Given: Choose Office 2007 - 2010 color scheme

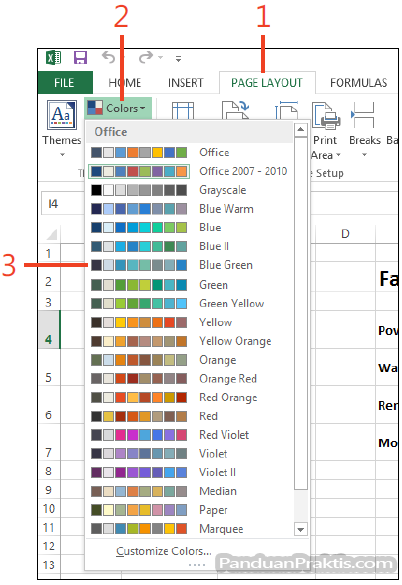Looking at the screenshot, I should 189,171.
